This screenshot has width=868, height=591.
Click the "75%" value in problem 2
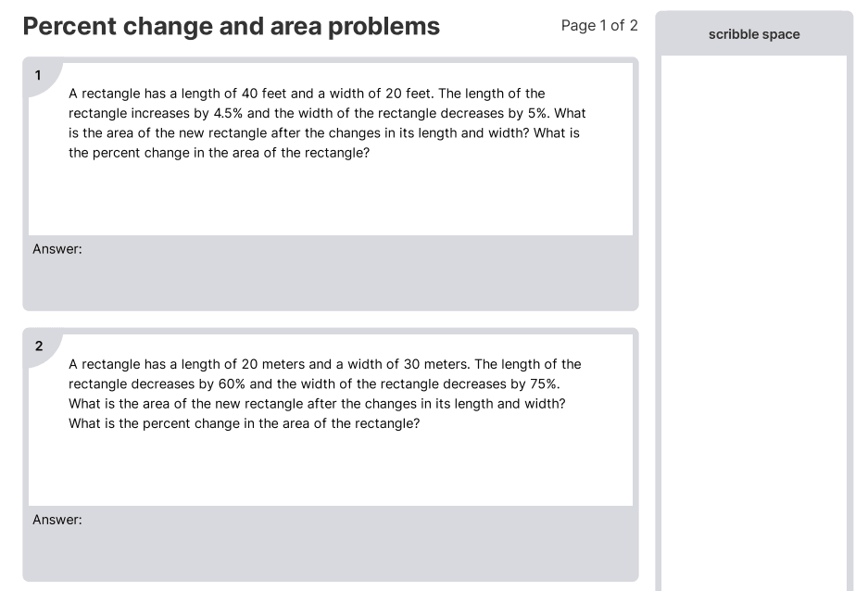[545, 384]
